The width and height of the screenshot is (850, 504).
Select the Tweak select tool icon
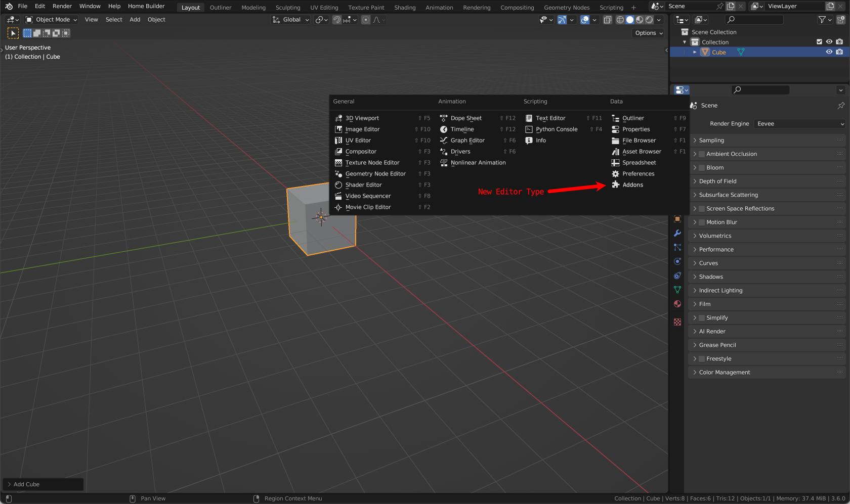click(x=13, y=33)
